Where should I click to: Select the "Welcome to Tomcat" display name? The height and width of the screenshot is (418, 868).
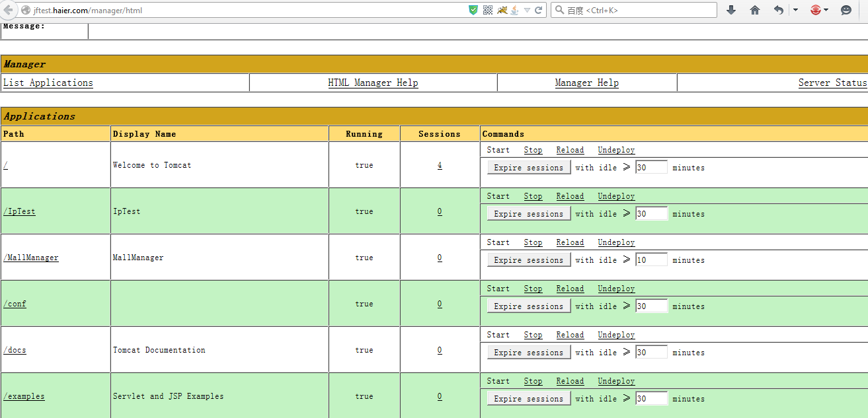coord(152,165)
